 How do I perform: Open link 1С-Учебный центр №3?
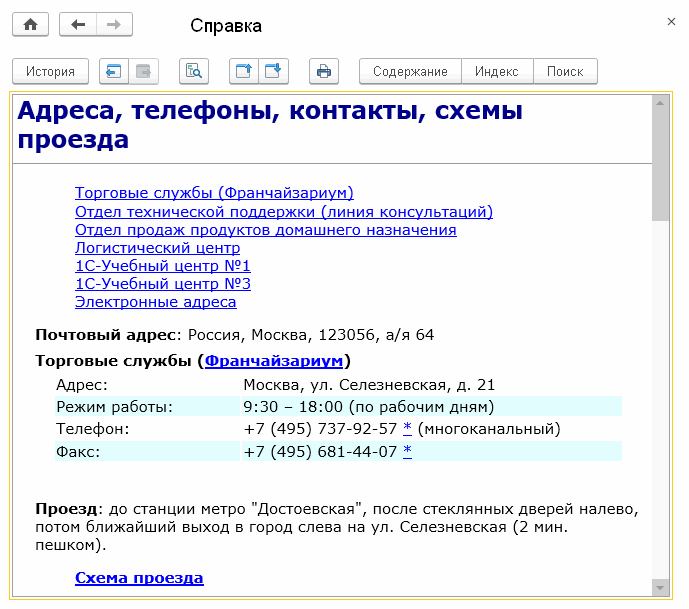point(163,284)
